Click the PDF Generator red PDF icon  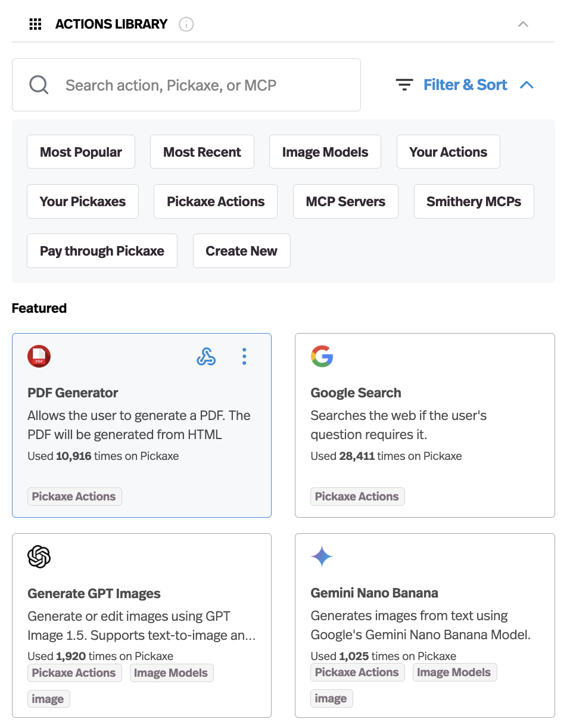(x=38, y=356)
